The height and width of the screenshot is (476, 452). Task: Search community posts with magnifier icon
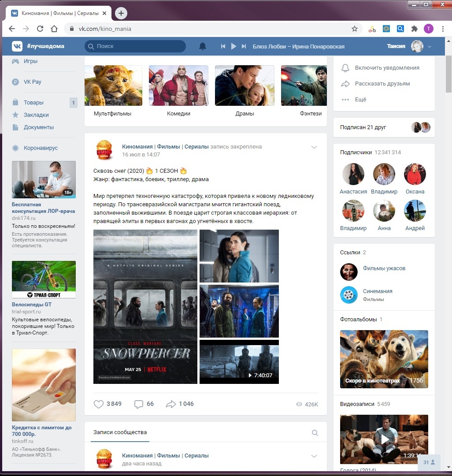315,433
